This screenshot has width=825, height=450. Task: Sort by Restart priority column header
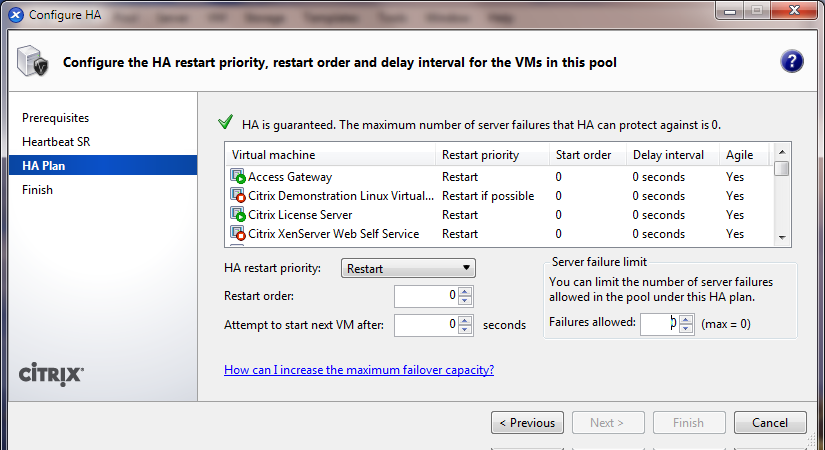point(492,155)
